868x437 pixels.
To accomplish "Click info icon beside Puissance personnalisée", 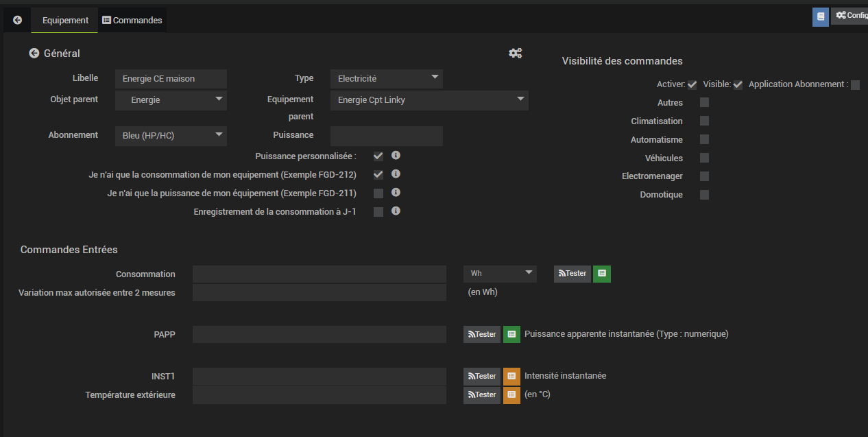I will 396,155.
